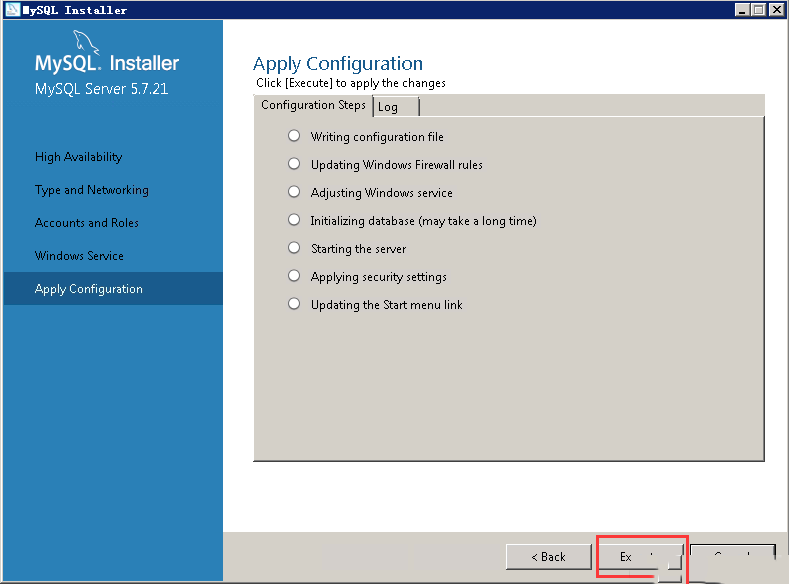Image resolution: width=789 pixels, height=584 pixels.
Task: Maximize the MySQL Installer window
Action: (759, 10)
